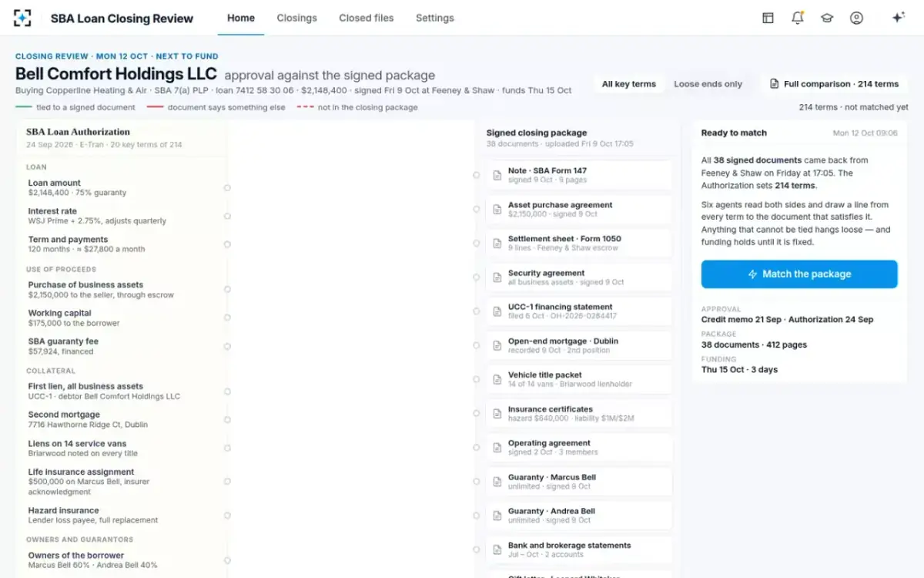Click the document icon for Guaranty · Marcus Bell
This screenshot has width=924, height=578.
[497, 482]
